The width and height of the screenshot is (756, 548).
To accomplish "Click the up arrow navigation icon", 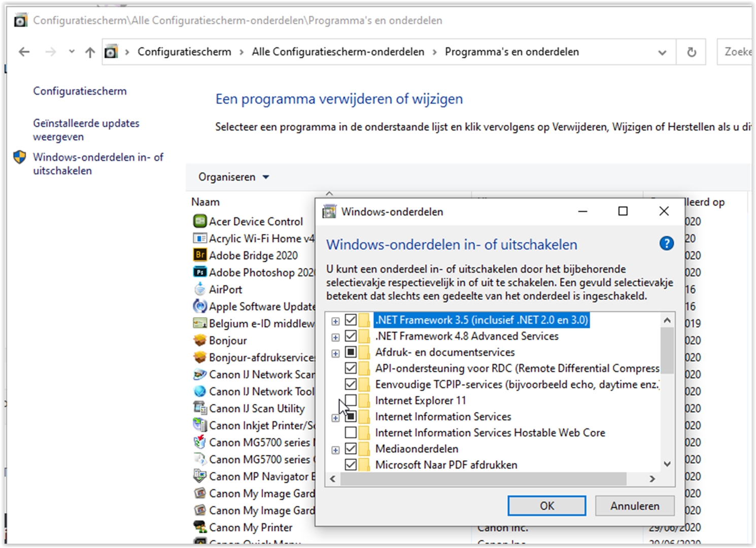I will pos(90,52).
